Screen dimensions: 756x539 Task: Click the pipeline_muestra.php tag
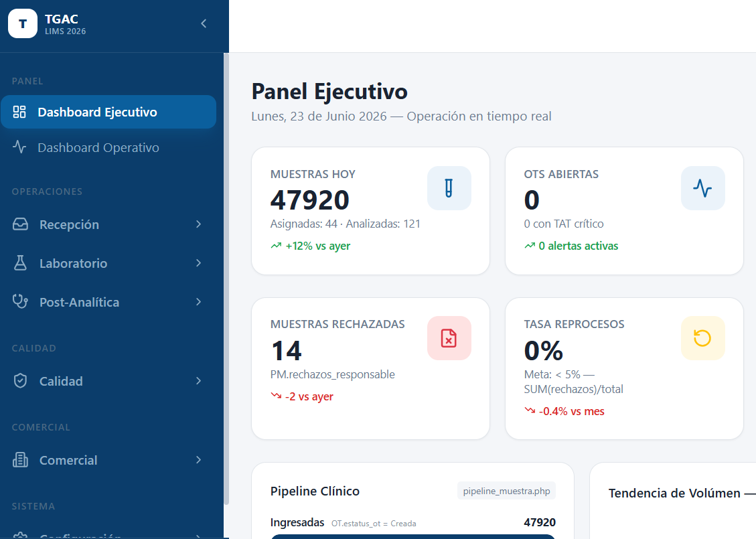(506, 491)
